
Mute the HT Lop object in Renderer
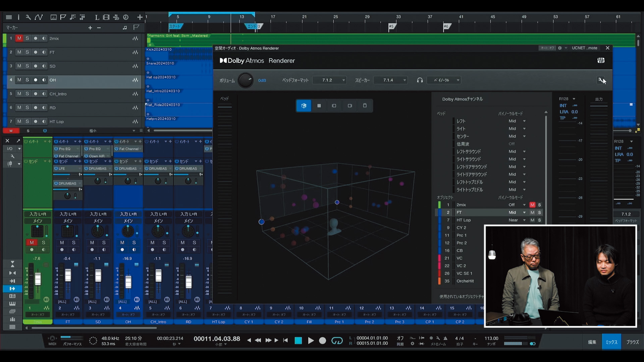click(x=532, y=220)
